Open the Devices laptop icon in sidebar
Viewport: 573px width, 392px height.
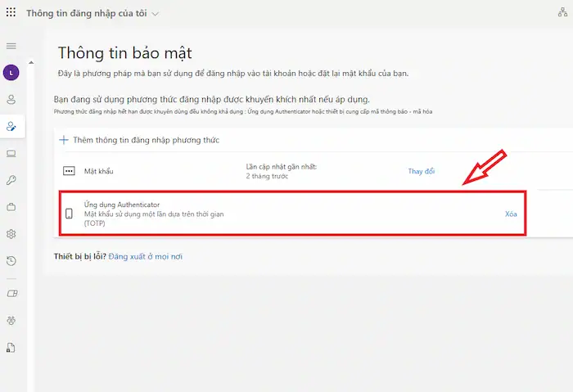click(x=11, y=153)
